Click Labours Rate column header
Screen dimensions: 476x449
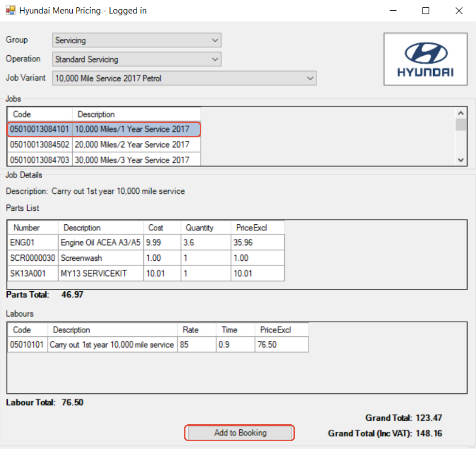point(197,330)
